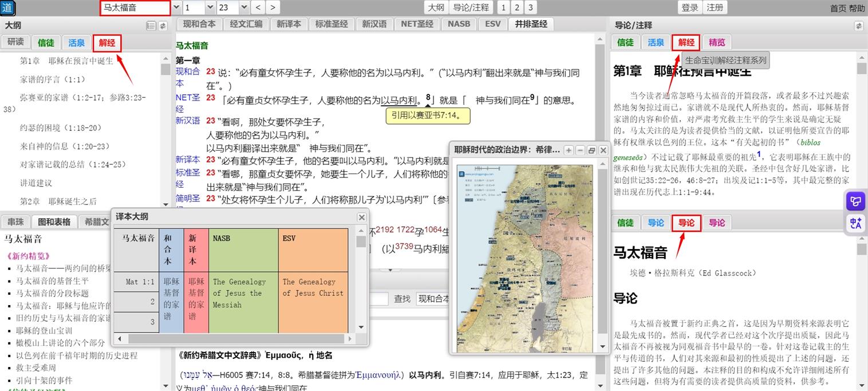Open the verse number dropdown showing 23
The width and height of the screenshot is (868, 391).
click(x=244, y=7)
